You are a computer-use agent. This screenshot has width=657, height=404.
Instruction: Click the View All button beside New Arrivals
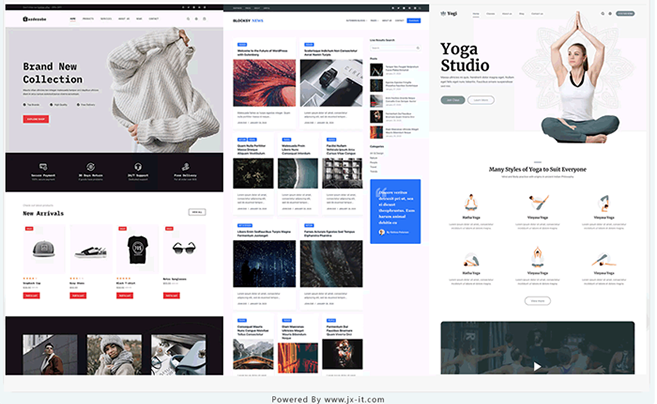point(197,212)
